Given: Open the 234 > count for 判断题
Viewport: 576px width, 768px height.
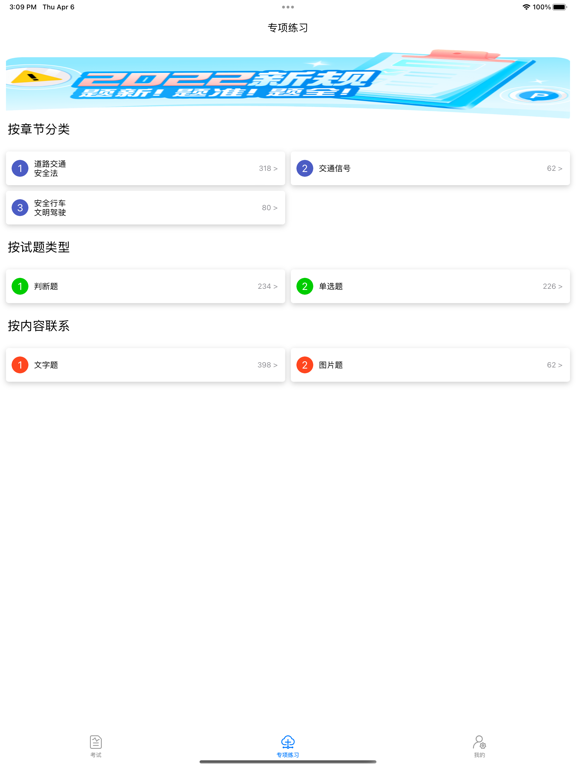Looking at the screenshot, I should pyautogui.click(x=267, y=286).
